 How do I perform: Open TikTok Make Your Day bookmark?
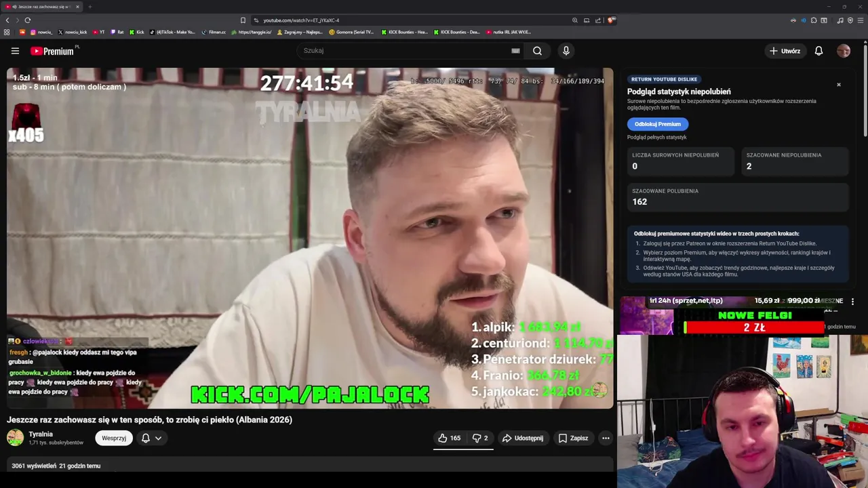(x=172, y=32)
